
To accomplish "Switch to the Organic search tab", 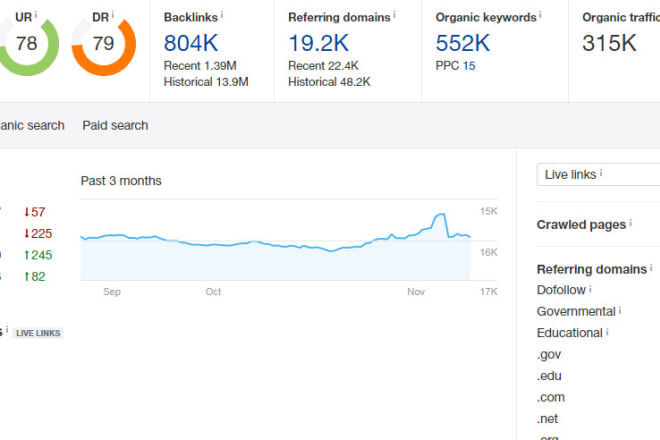I will pyautogui.click(x=32, y=125).
